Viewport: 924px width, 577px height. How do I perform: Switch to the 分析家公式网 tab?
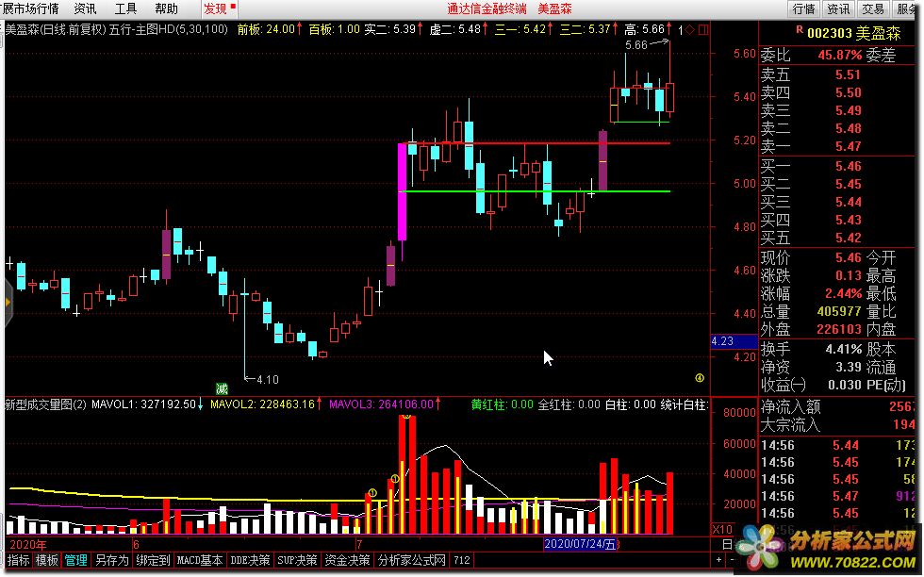[x=412, y=560]
